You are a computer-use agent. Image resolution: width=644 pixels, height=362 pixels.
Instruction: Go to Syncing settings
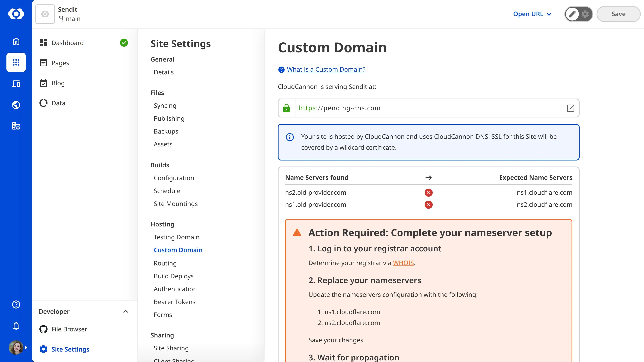[165, 106]
